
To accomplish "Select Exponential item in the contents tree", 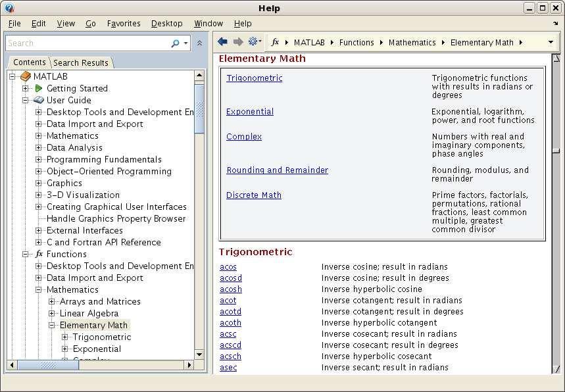I will (97, 349).
